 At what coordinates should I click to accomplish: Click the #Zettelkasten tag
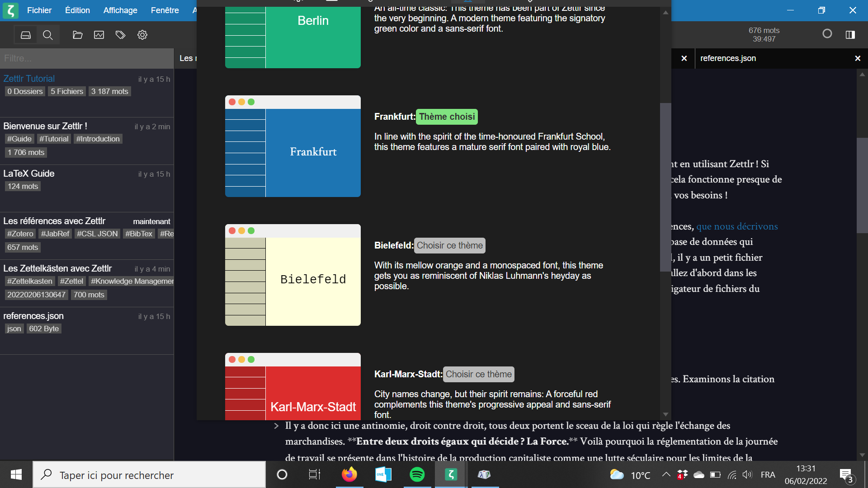pos(30,281)
